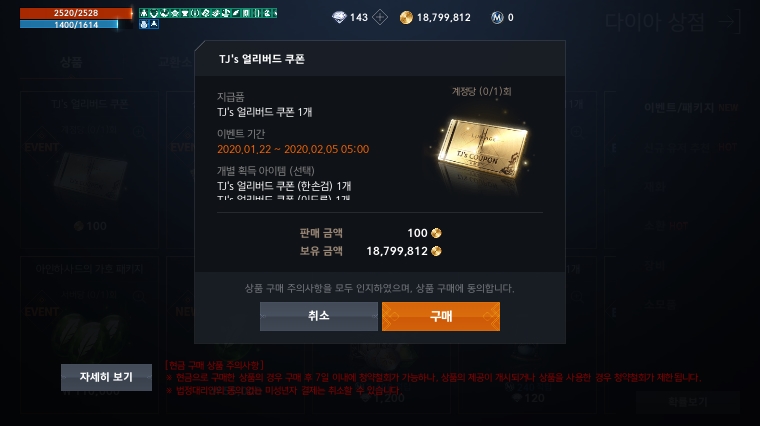Click the event period date text
The height and width of the screenshot is (426, 760).
tap(293, 149)
